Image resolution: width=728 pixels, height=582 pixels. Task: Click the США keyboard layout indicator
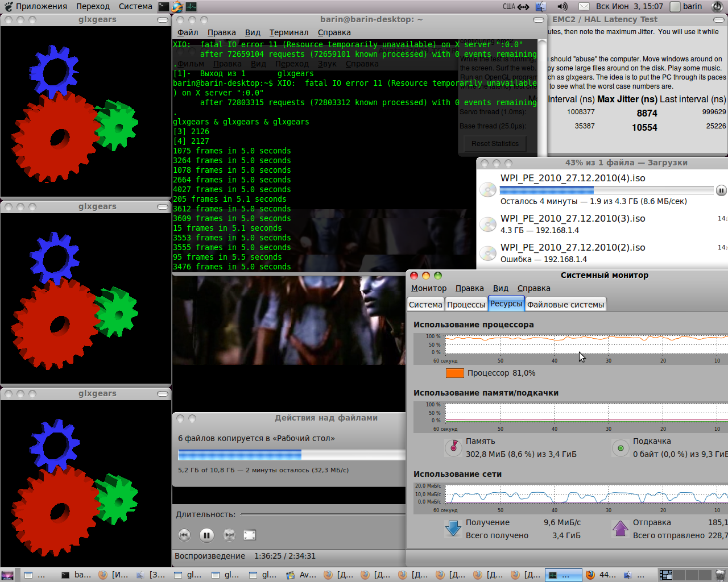[x=508, y=7]
